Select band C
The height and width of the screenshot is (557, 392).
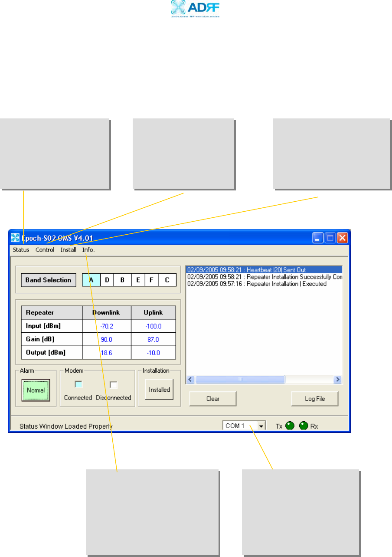point(167,280)
